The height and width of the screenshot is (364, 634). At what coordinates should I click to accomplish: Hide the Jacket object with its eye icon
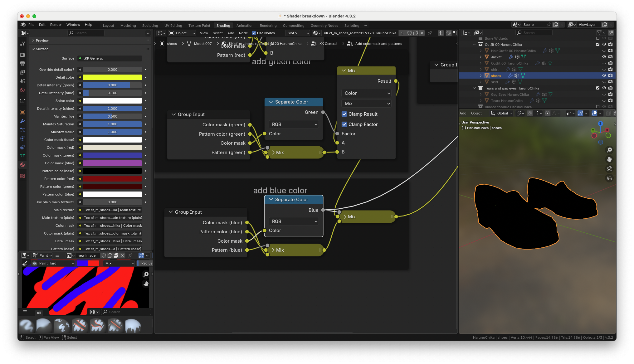click(604, 57)
